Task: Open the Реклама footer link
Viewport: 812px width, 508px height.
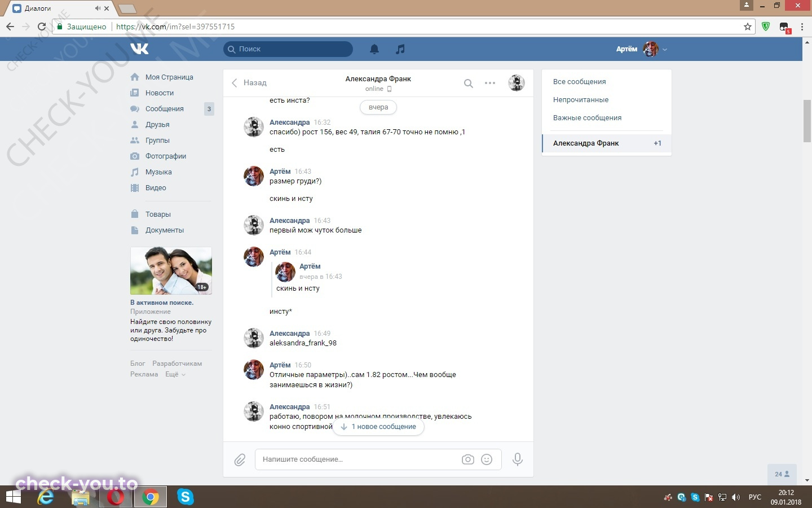Action: coord(144,374)
